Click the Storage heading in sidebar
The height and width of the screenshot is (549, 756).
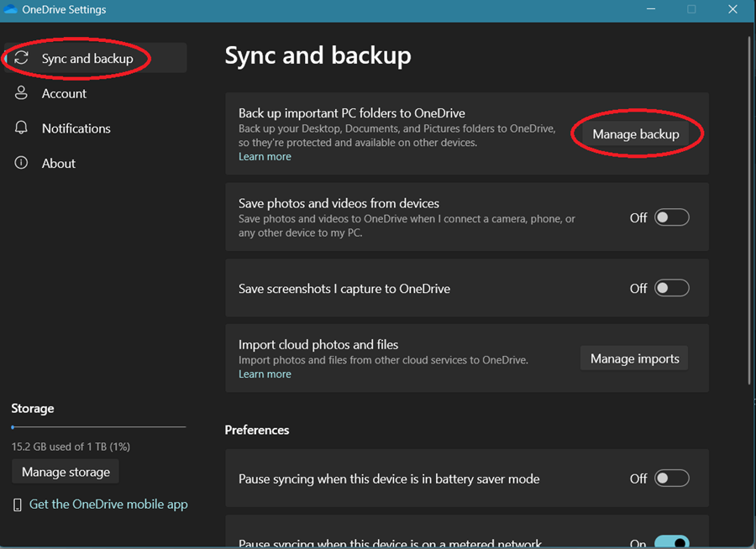pos(33,408)
